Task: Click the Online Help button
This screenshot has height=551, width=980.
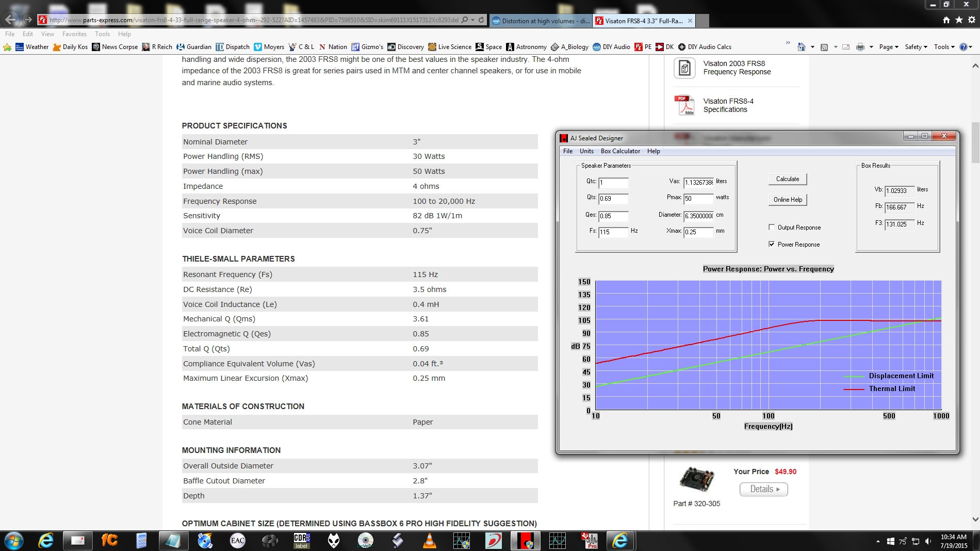Action: (x=788, y=200)
